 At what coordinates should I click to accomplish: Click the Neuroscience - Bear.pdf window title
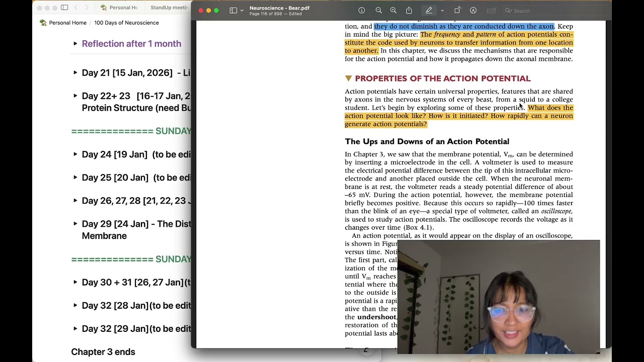(x=279, y=8)
